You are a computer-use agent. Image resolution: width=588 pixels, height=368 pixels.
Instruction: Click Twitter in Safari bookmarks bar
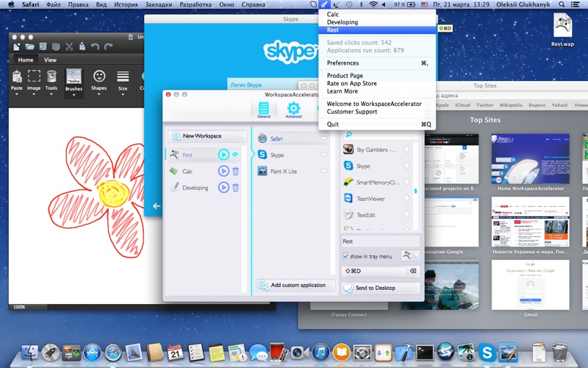485,105
